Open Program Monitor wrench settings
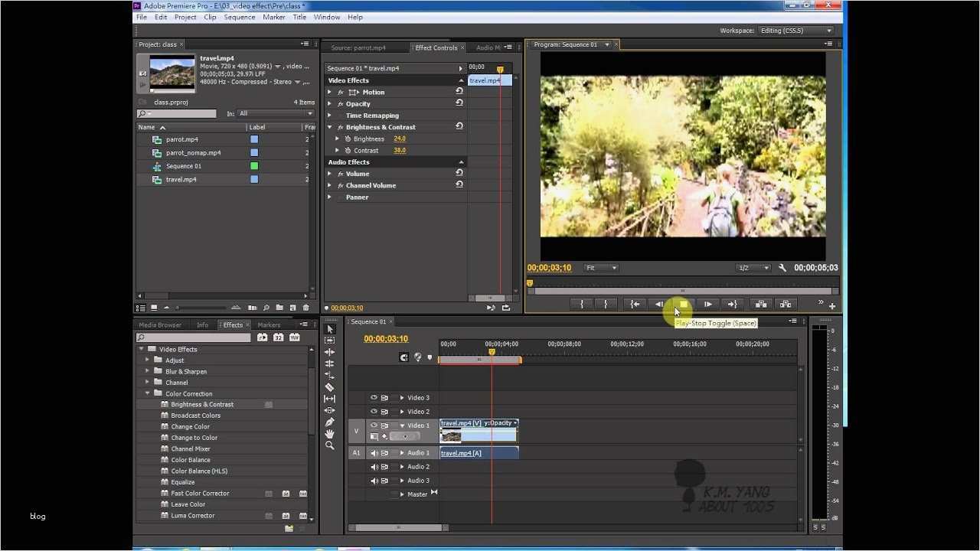The width and height of the screenshot is (980, 551). [x=782, y=268]
